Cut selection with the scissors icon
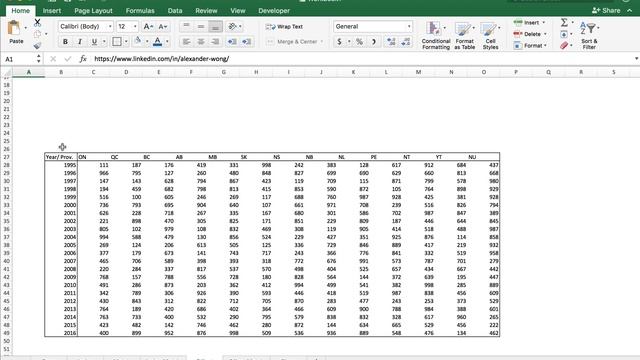This screenshot has height=360, width=640. point(37,23)
